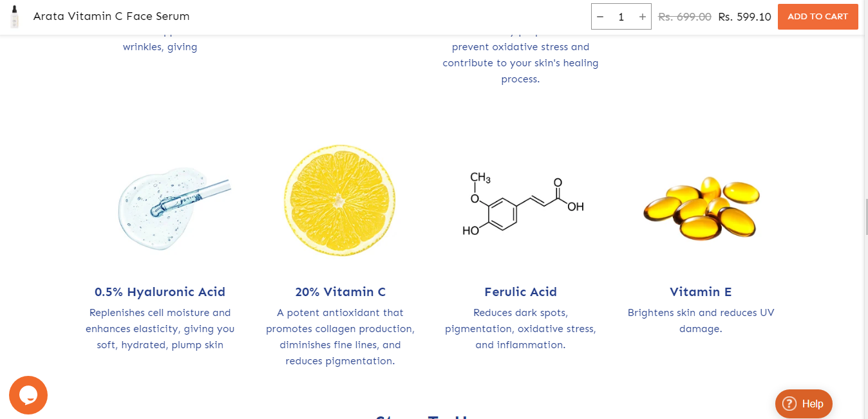Click the serum bottle thumbnail in header
868x419 pixels.
click(15, 17)
